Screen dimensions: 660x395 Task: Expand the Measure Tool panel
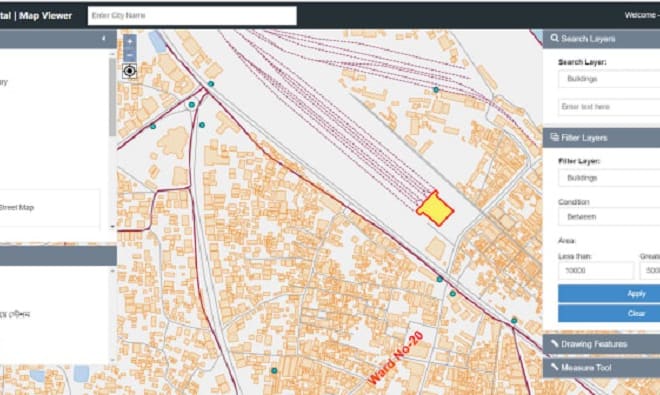[x=601, y=367]
